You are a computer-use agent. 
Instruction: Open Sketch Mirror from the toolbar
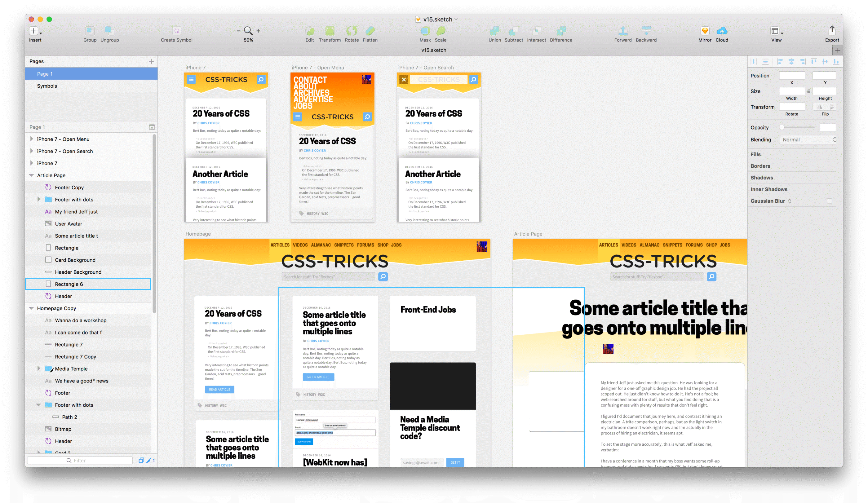pyautogui.click(x=705, y=31)
